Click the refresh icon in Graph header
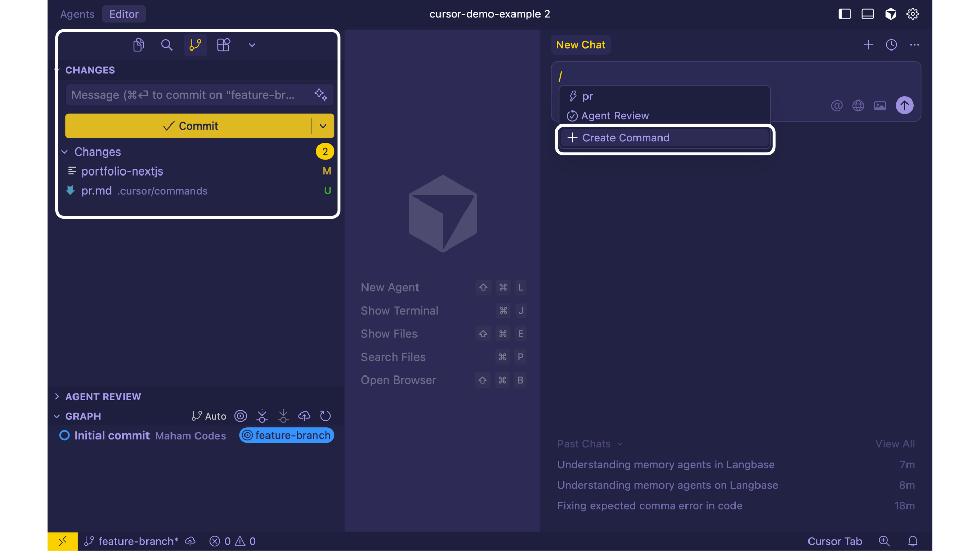The image size is (980, 551). (325, 416)
